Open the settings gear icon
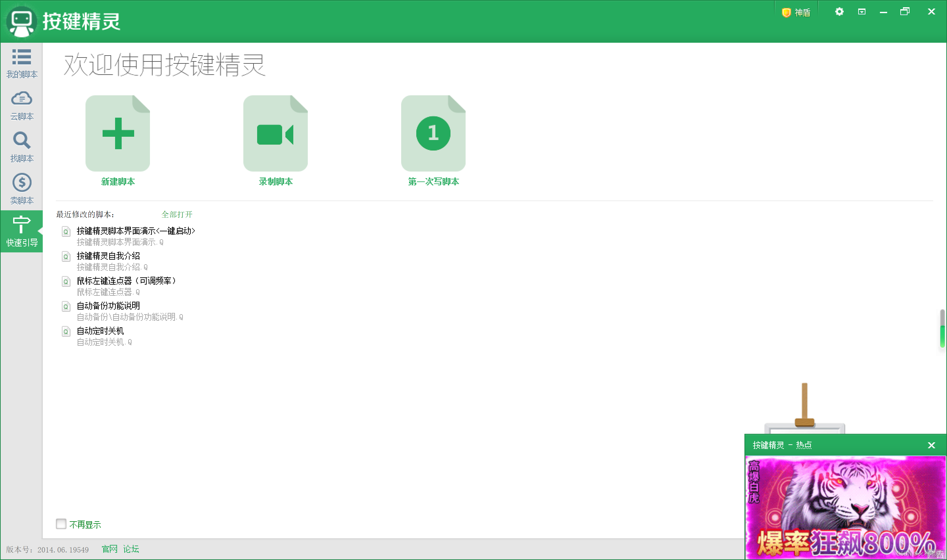 click(x=839, y=12)
